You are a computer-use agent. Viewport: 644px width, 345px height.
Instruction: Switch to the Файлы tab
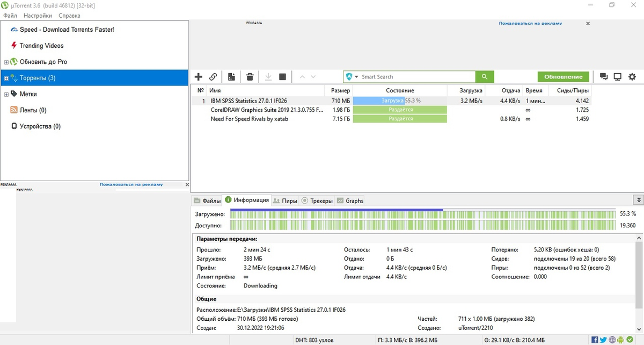click(x=207, y=200)
